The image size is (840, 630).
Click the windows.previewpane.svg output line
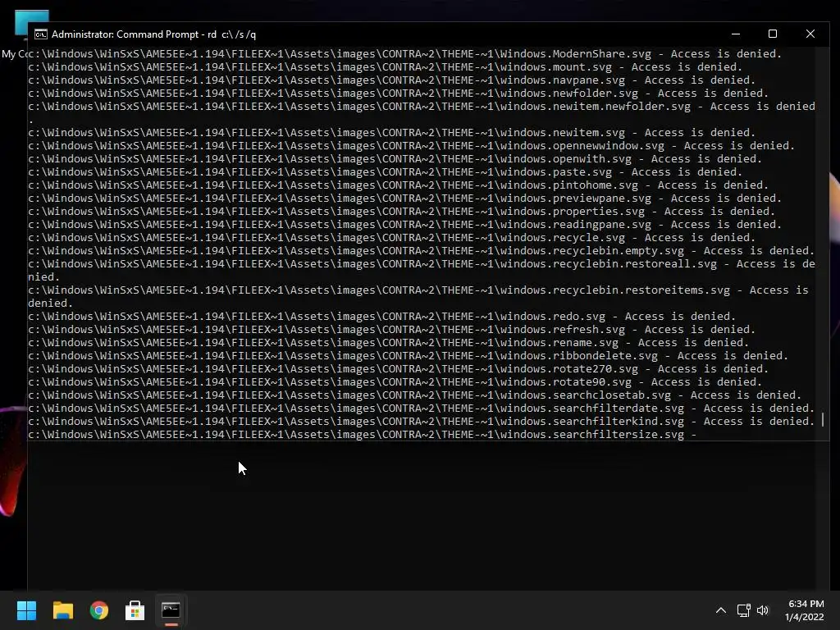(404, 199)
